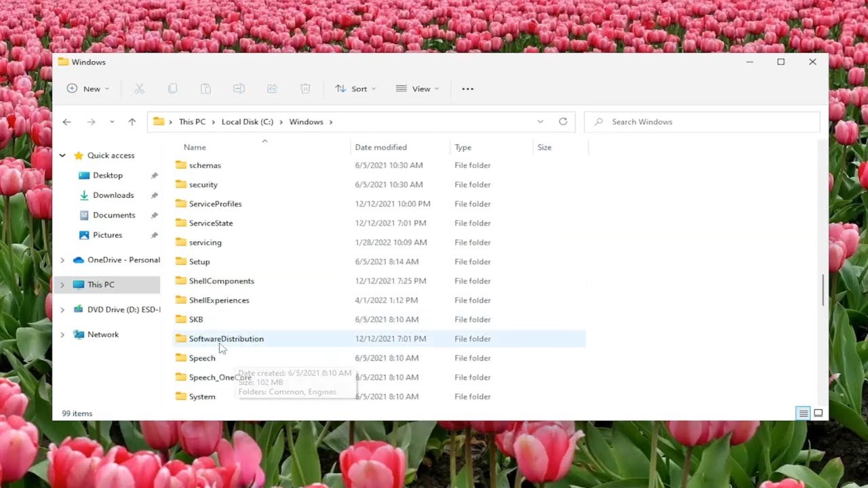Open the View dropdown menu

pos(417,89)
